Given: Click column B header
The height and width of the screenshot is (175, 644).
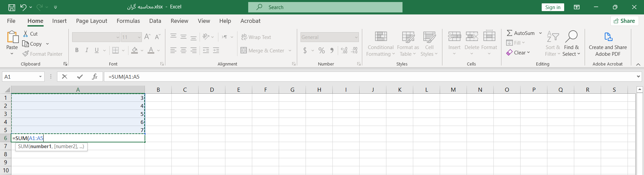Looking at the screenshot, I should [158, 90].
